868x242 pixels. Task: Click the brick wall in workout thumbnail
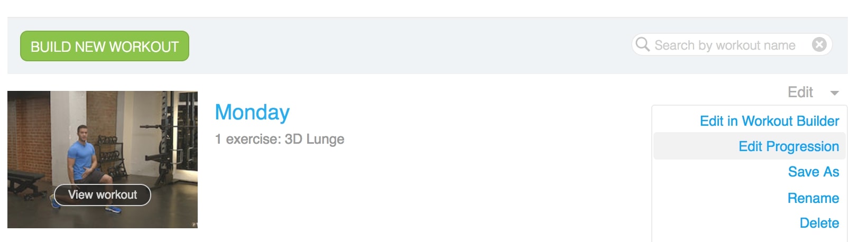(x=32, y=127)
